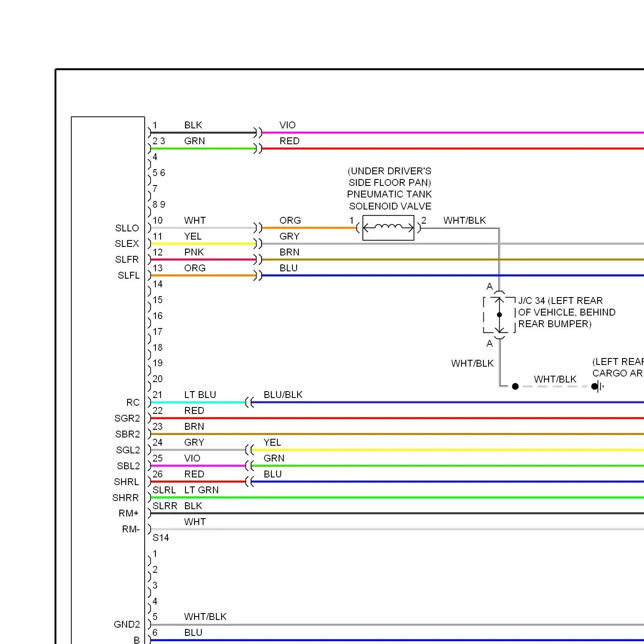
Task: Select the GRN wire label at pin 2 3
Action: tap(194, 141)
